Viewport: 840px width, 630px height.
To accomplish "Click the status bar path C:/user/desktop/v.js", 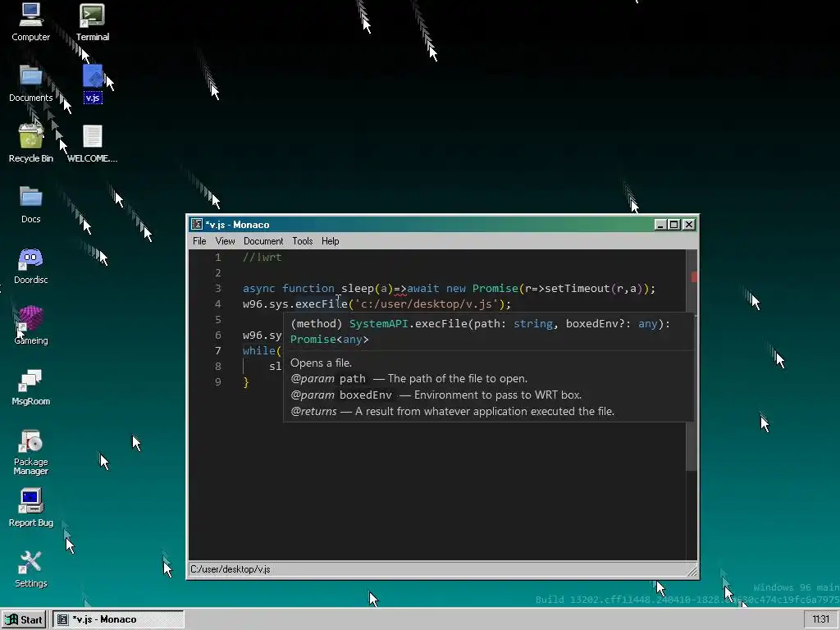I will 231,569.
